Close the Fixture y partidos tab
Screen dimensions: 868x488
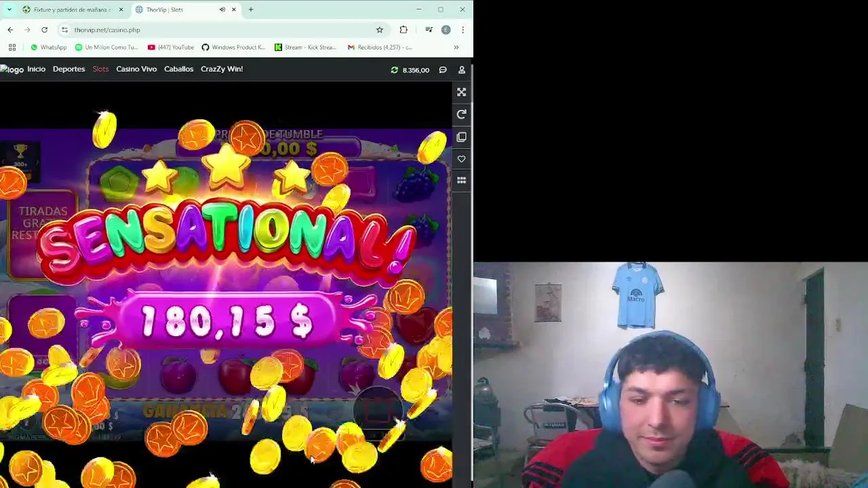click(121, 9)
